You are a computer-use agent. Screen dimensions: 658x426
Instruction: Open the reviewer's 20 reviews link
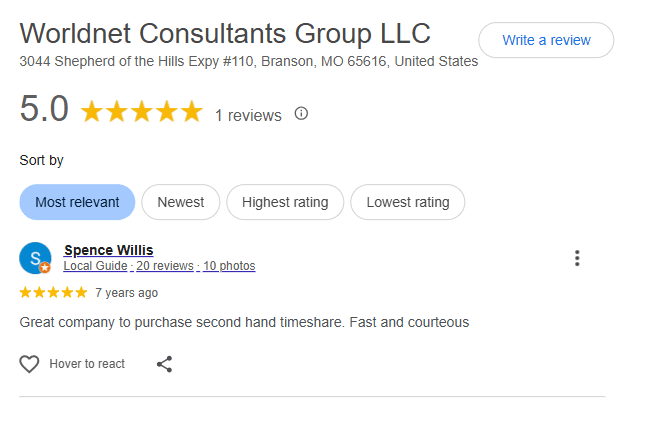click(x=165, y=266)
